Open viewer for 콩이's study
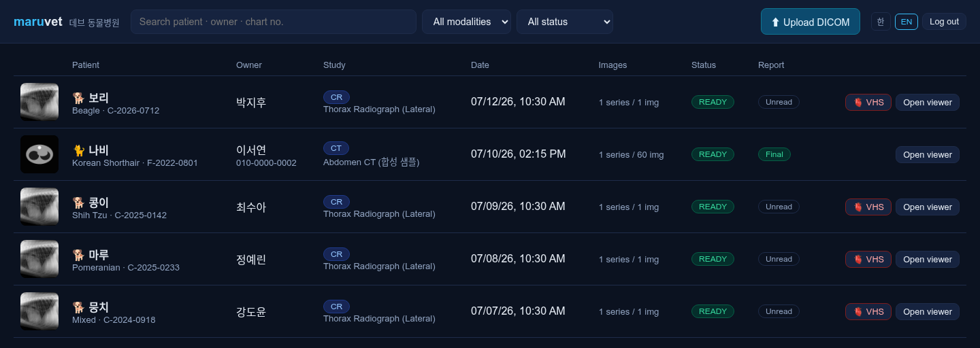 [x=928, y=207]
